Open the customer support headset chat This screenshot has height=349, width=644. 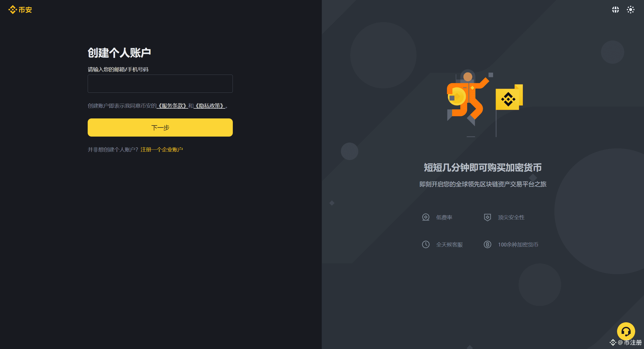(626, 331)
